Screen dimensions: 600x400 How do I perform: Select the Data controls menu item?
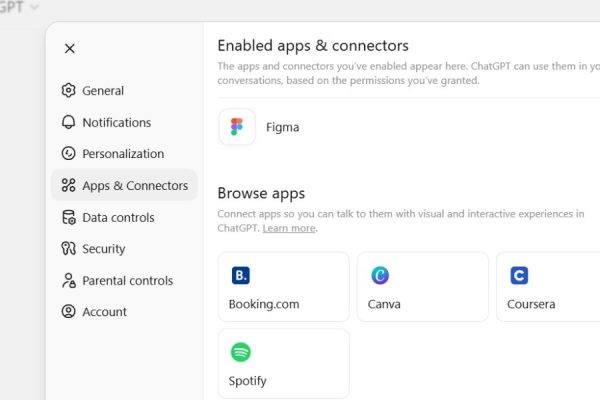point(118,217)
